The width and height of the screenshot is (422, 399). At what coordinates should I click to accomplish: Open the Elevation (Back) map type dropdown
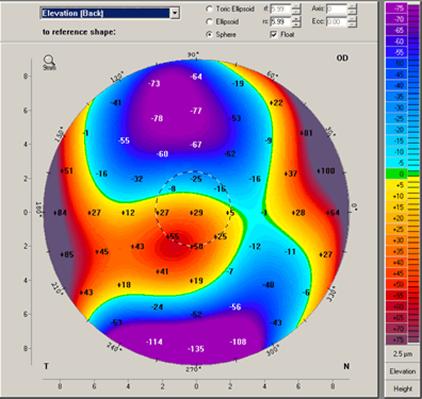(110, 13)
